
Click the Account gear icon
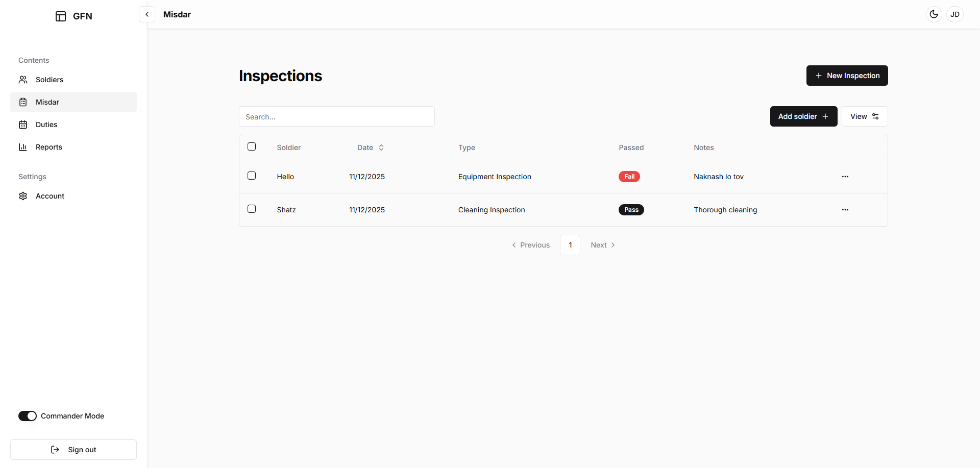[23, 196]
